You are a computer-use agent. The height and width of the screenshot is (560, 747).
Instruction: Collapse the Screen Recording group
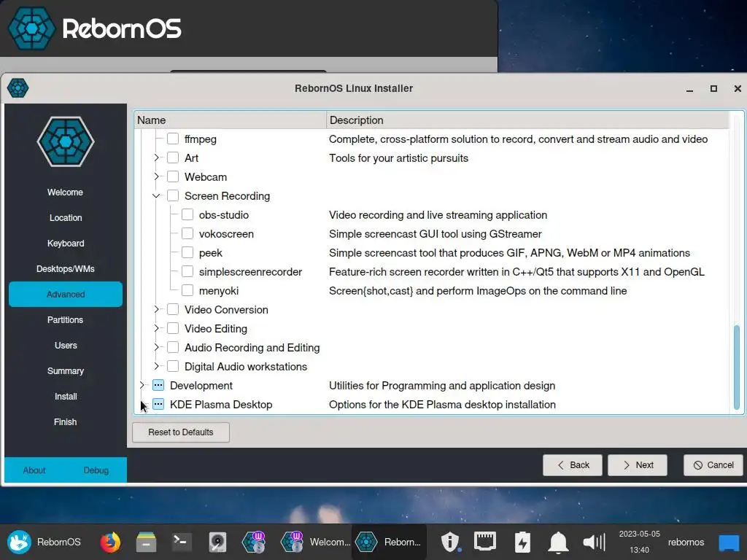(x=156, y=195)
